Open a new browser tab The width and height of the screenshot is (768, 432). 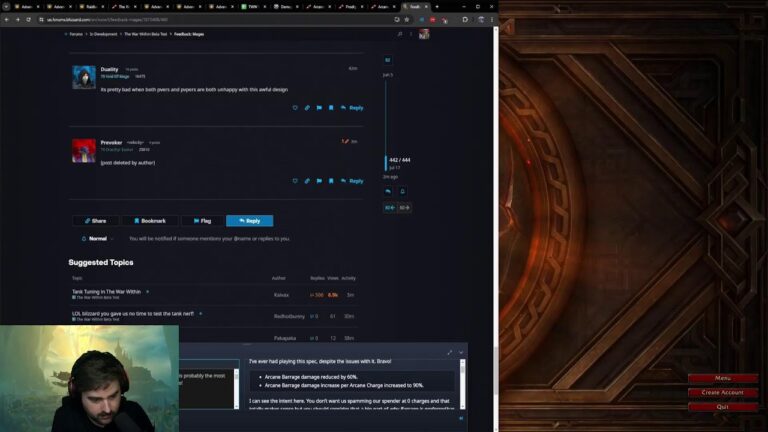437,7
